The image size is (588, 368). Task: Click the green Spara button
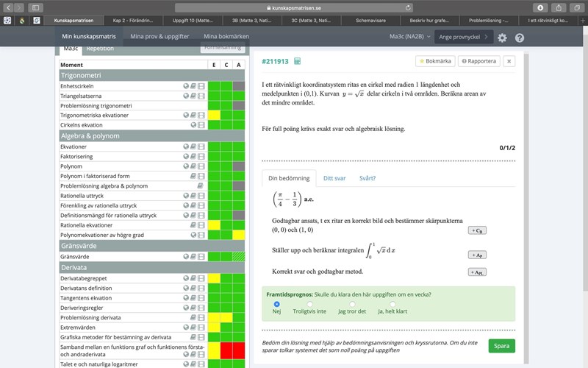coord(501,346)
